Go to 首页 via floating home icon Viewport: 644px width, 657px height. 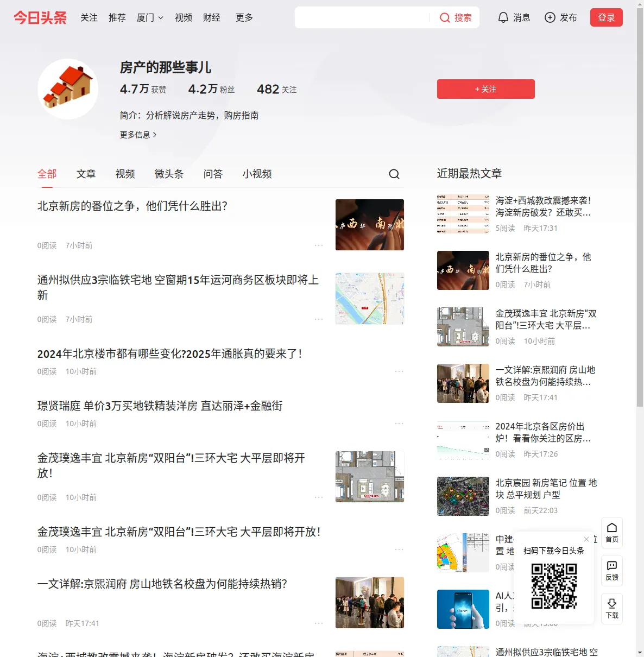point(612,533)
